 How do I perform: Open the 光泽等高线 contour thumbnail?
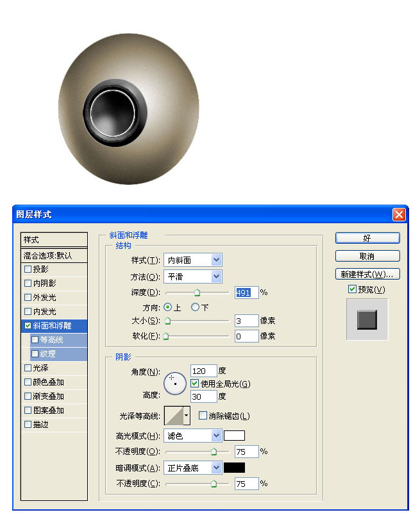coord(173,416)
